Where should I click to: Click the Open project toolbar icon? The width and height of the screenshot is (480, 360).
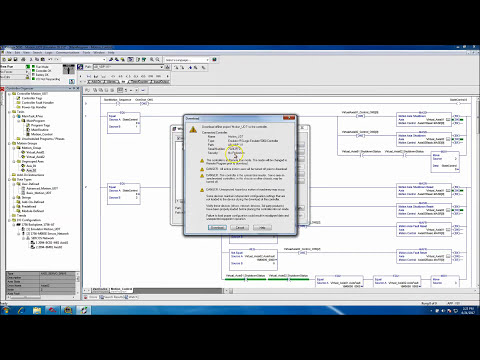pos(10,59)
